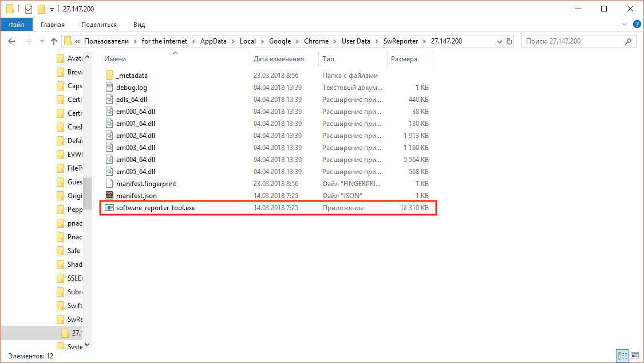Click 'for the internet' breadcrumb
Screen dimensions: 644x363
click(x=164, y=41)
